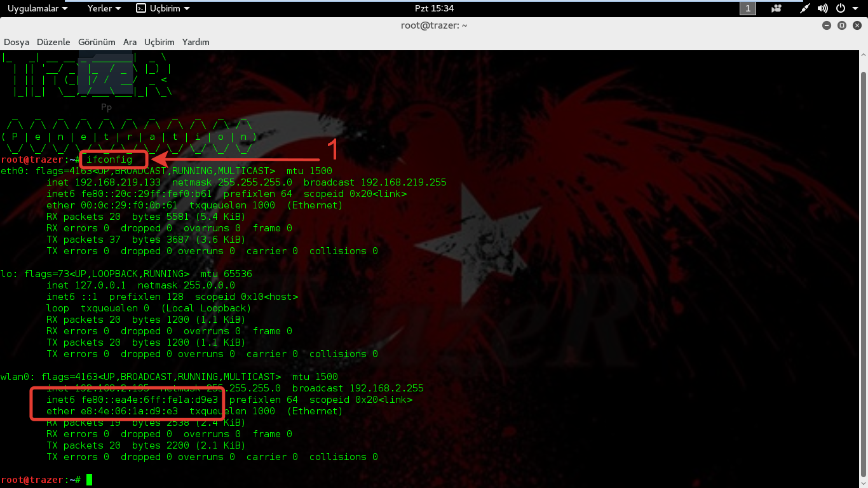Viewport: 868px width, 488px height.
Task: Click ether e8:4e:06:1a:d9:e3 MAC address
Action: point(112,411)
